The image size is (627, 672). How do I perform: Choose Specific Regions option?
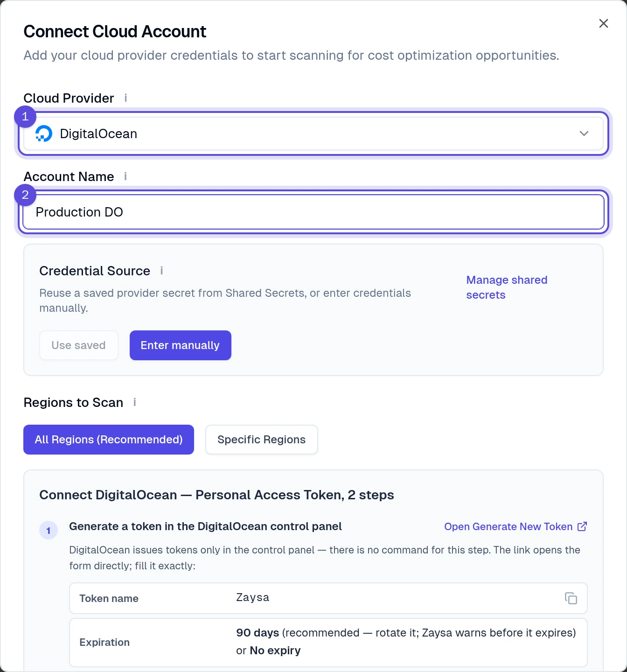(x=262, y=440)
